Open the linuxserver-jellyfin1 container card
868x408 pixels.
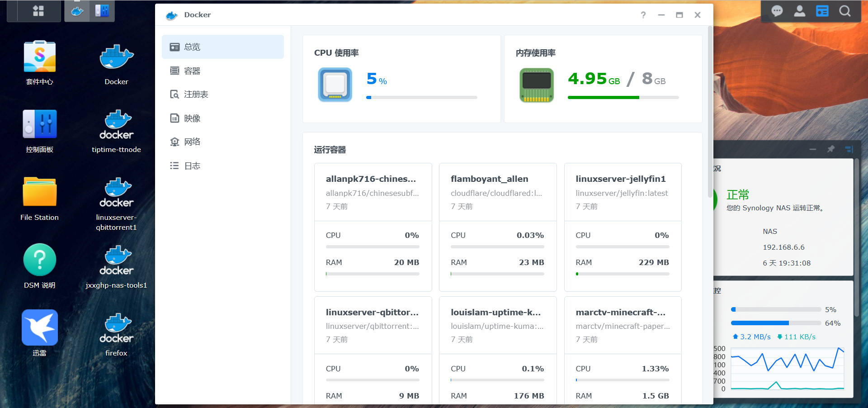pos(623,227)
